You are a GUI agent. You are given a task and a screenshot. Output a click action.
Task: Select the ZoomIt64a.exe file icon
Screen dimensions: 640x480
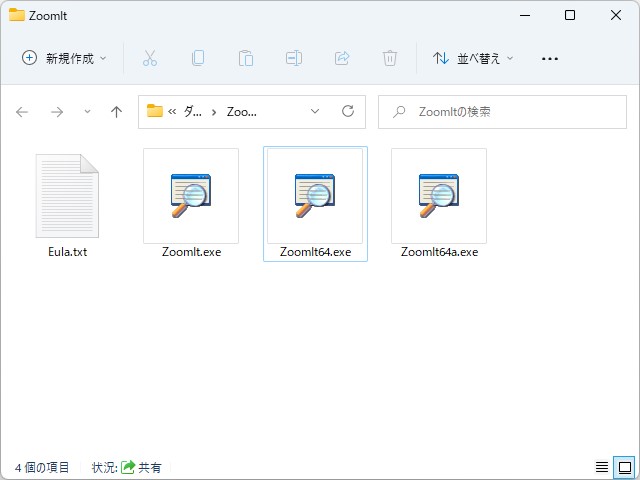coord(439,196)
